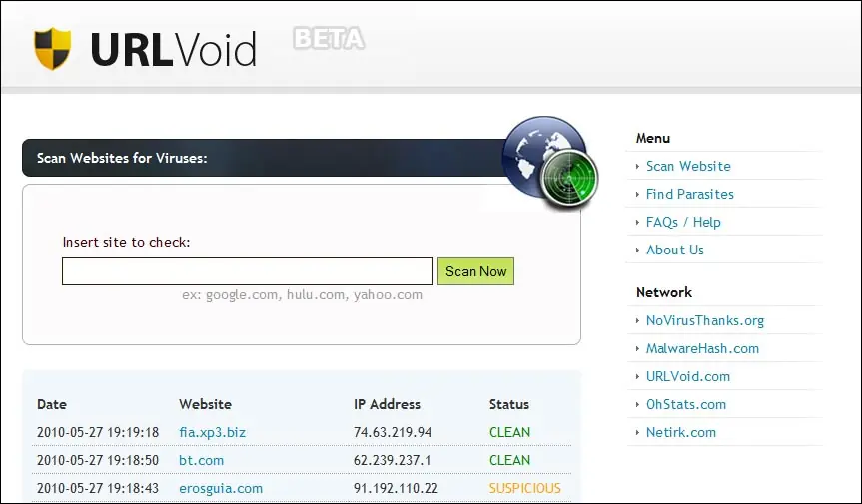Click arrow bullet beside Scan Website
This screenshot has height=504, width=862.
coord(637,166)
